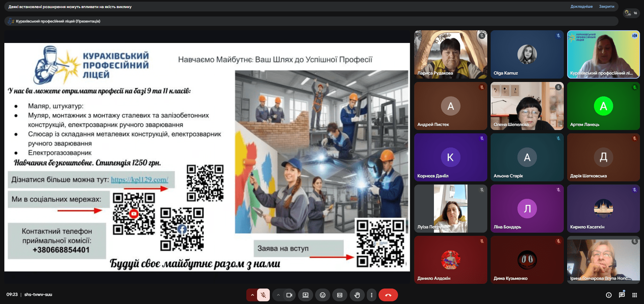Show meeting details info icon
The image size is (644, 304).
(x=609, y=295)
